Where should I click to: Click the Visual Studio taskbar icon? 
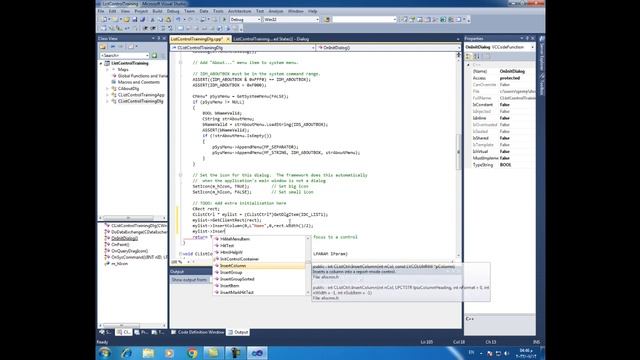point(257,353)
